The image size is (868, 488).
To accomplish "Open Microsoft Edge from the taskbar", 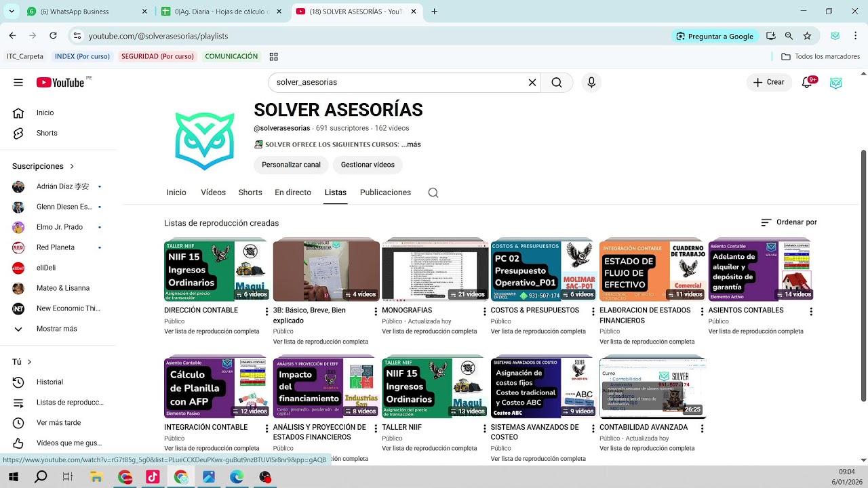I will pyautogui.click(x=236, y=477).
